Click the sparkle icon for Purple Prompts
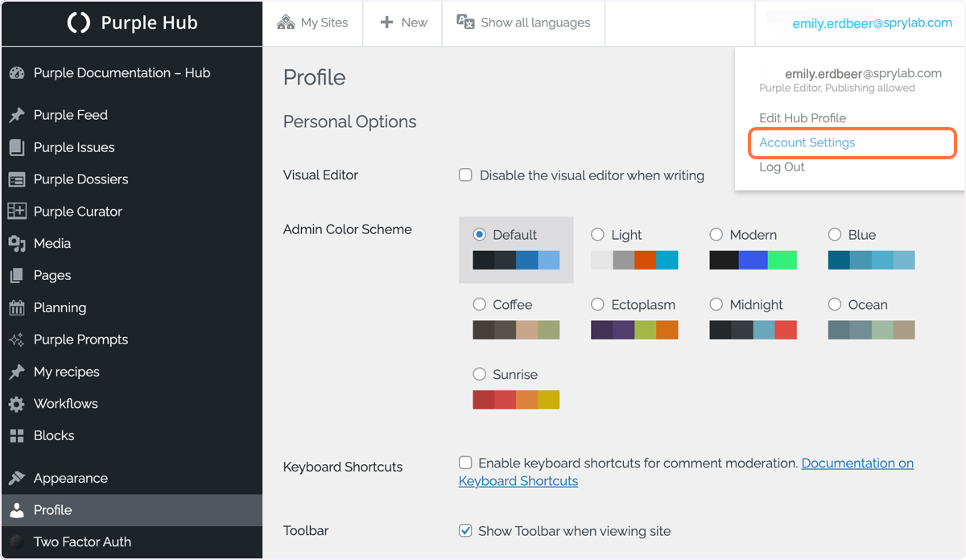966x560 pixels. (17, 340)
